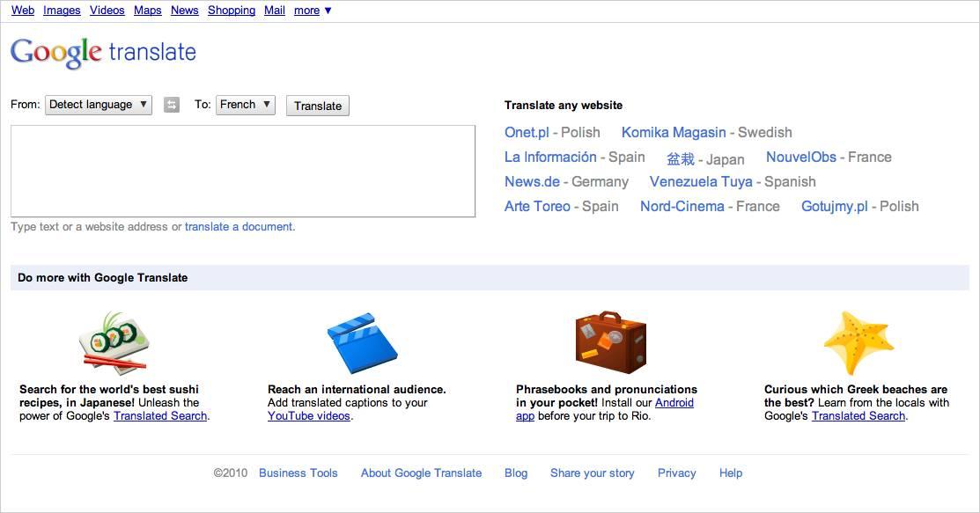The height and width of the screenshot is (513, 980).
Task: Click the 'Reach an international audience.' text
Action: click(357, 389)
